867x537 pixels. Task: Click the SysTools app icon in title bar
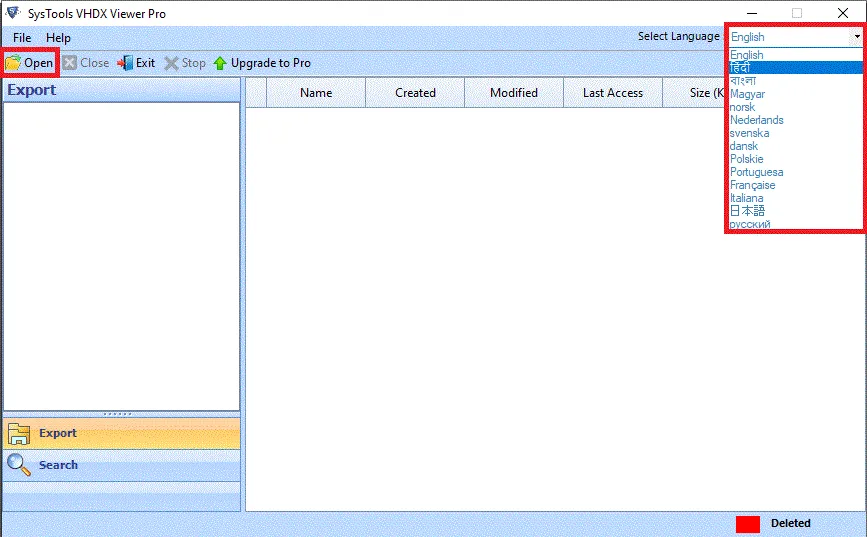pyautogui.click(x=13, y=13)
